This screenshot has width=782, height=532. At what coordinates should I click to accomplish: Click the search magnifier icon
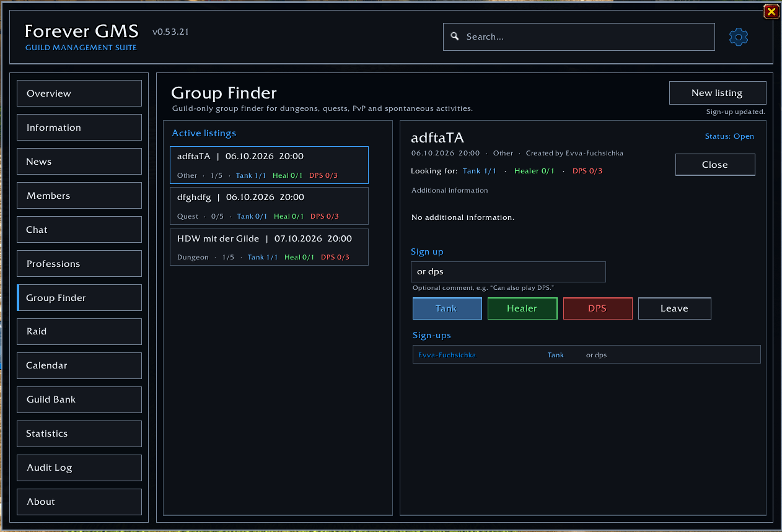point(454,37)
